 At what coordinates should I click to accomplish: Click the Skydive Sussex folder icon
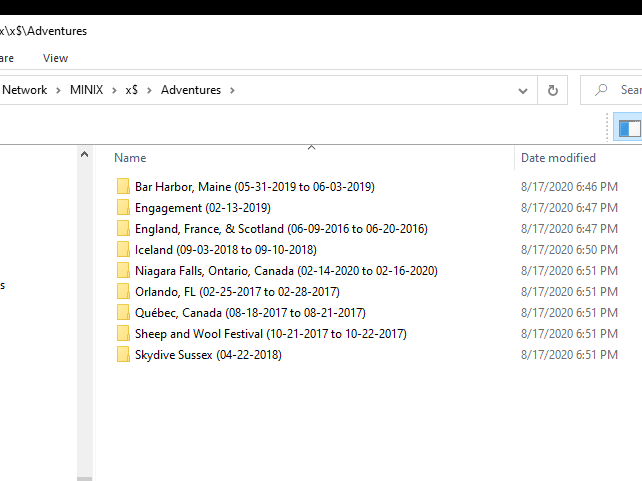coord(123,355)
